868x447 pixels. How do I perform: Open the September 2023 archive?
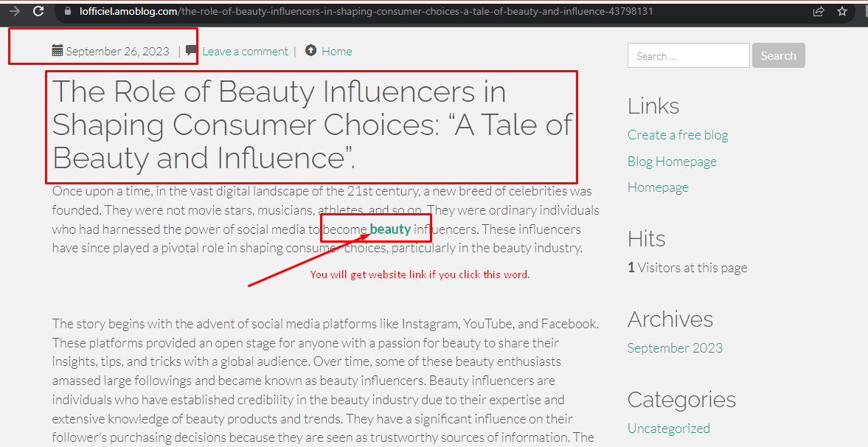click(x=675, y=347)
